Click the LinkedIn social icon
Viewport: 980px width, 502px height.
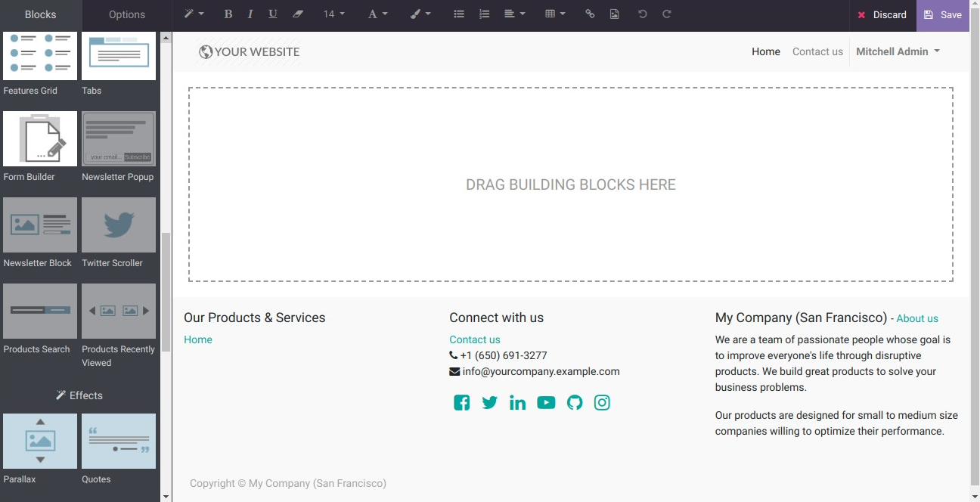[x=518, y=403]
